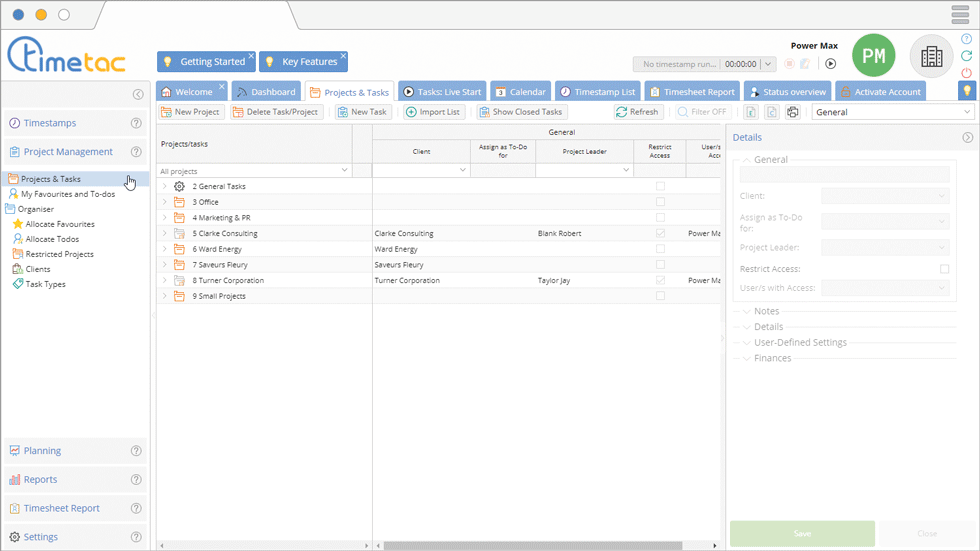This screenshot has height=551, width=980.
Task: Click the red power logout icon
Action: click(x=966, y=73)
